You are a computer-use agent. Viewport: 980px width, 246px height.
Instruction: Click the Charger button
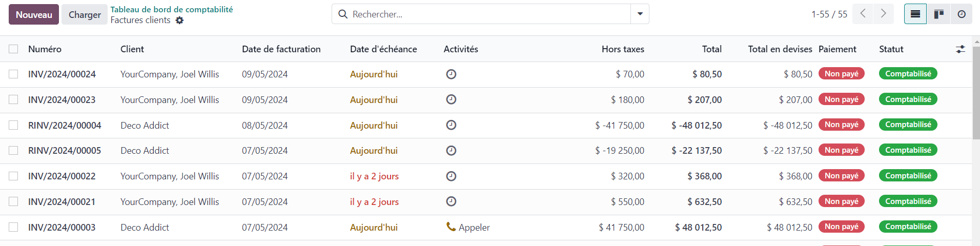[x=85, y=14]
